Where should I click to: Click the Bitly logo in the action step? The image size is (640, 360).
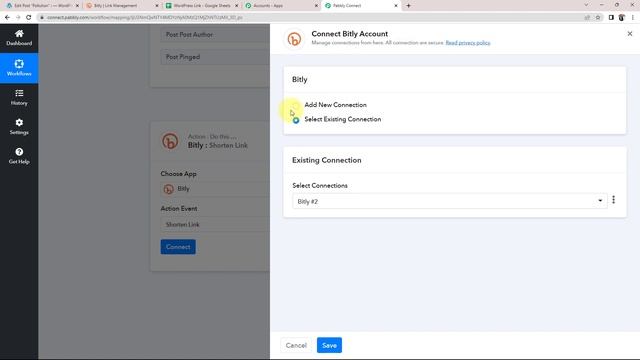pos(170,141)
